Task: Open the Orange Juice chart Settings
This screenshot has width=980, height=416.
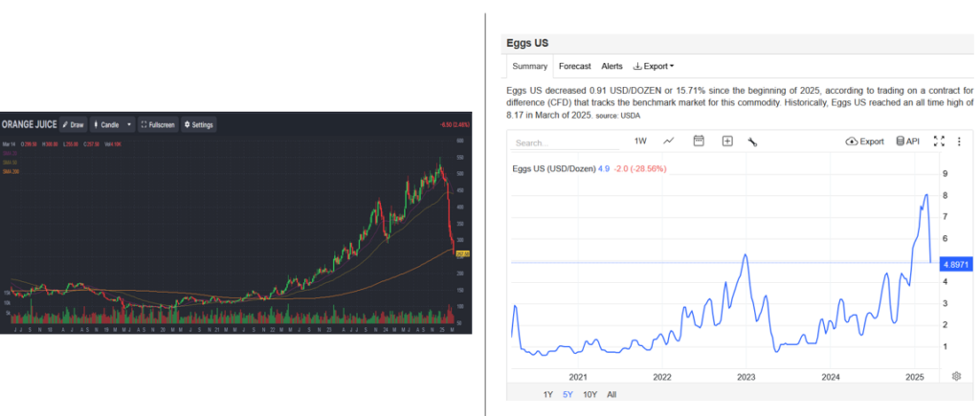Action: [199, 124]
